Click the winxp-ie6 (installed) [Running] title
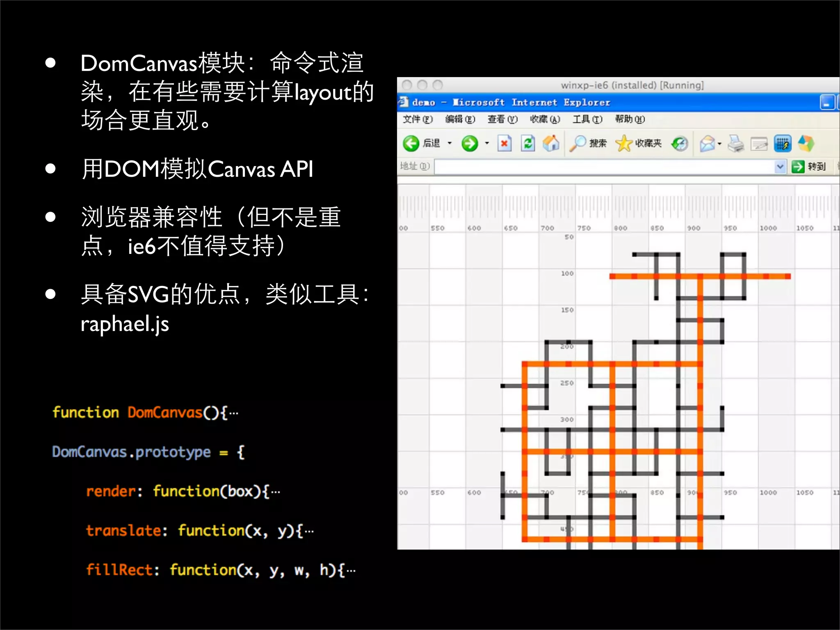 pos(632,85)
